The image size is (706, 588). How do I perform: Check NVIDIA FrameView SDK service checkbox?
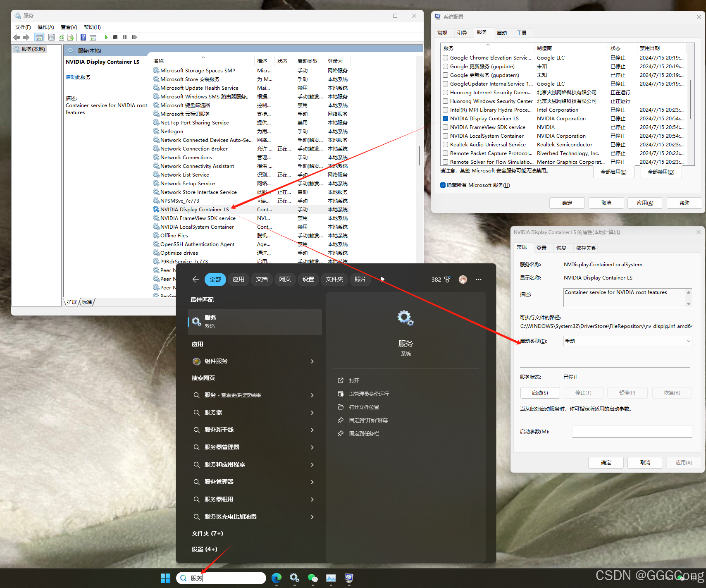click(x=446, y=127)
